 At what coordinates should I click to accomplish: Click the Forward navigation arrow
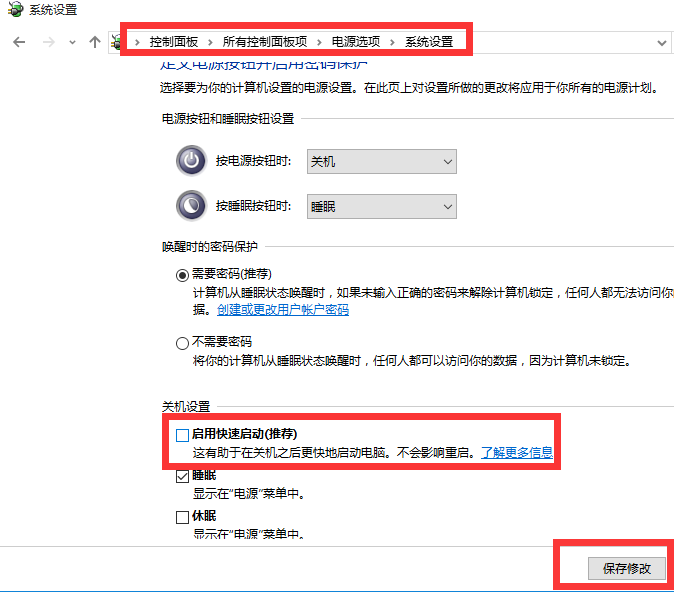48,42
